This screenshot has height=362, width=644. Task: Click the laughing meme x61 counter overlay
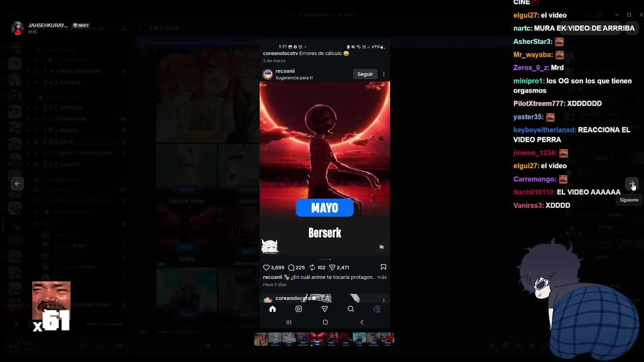51,306
